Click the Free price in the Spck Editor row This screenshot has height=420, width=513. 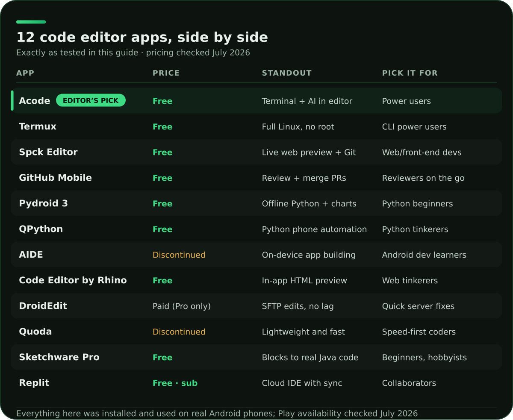point(162,153)
